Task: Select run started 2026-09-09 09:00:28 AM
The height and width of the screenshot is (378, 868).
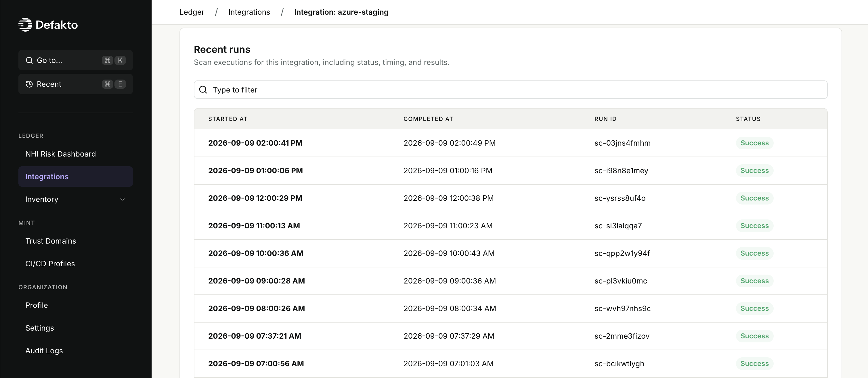Action: 257,281
